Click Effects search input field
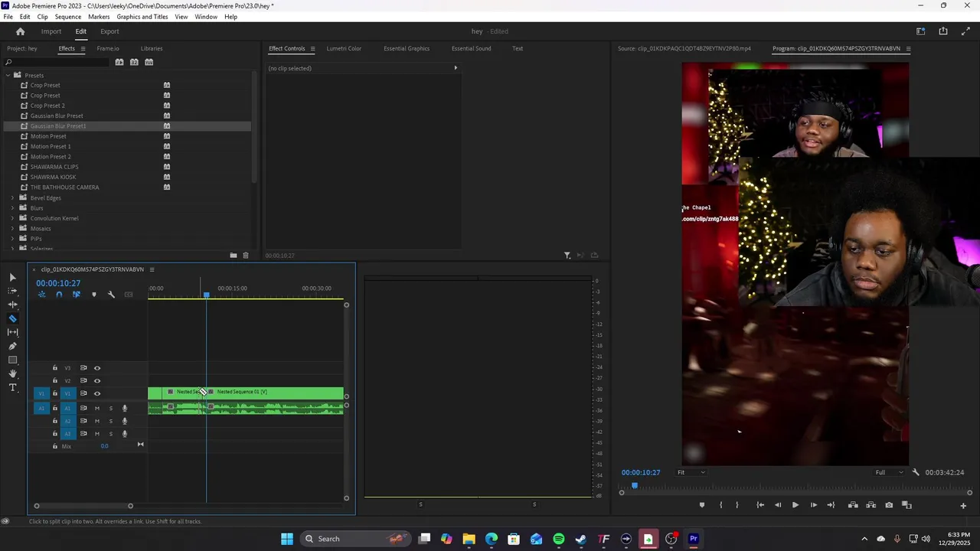Viewport: 980px width, 551px height. 57,62
